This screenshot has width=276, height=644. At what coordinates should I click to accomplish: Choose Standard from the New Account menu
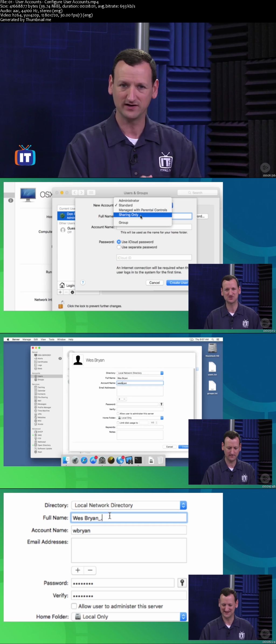[x=126, y=205]
